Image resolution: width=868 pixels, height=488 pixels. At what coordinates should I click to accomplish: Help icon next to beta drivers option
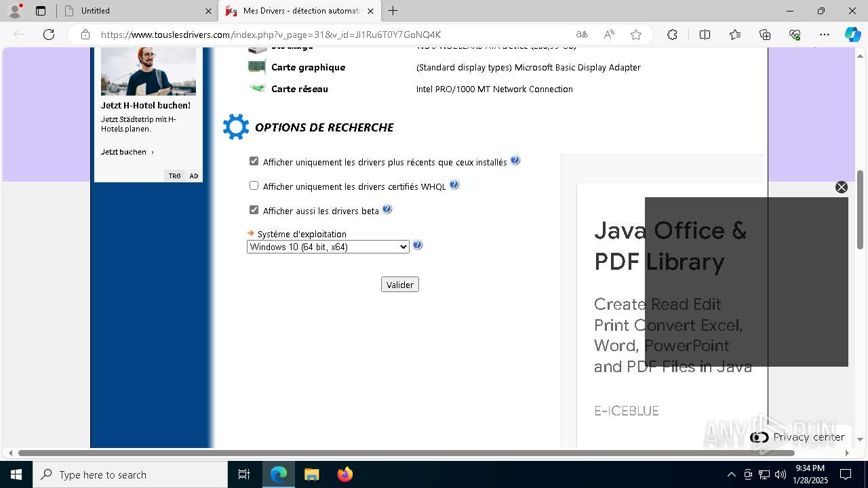click(x=387, y=209)
